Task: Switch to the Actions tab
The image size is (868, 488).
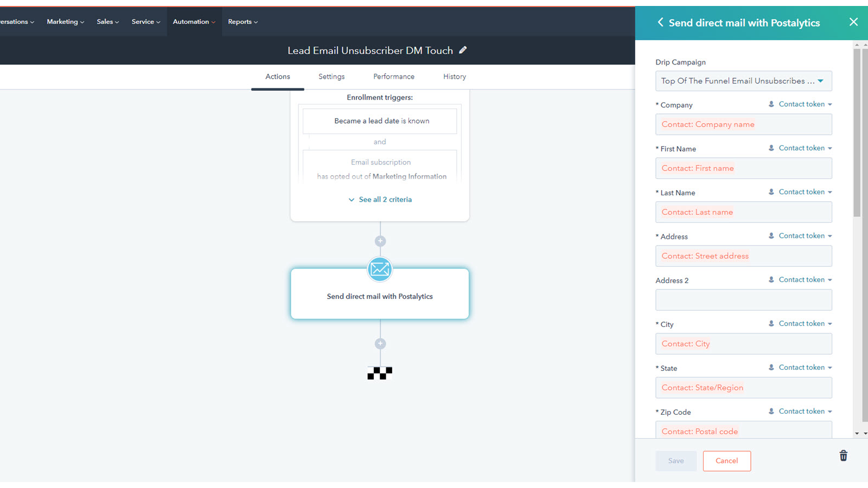Action: [278, 76]
